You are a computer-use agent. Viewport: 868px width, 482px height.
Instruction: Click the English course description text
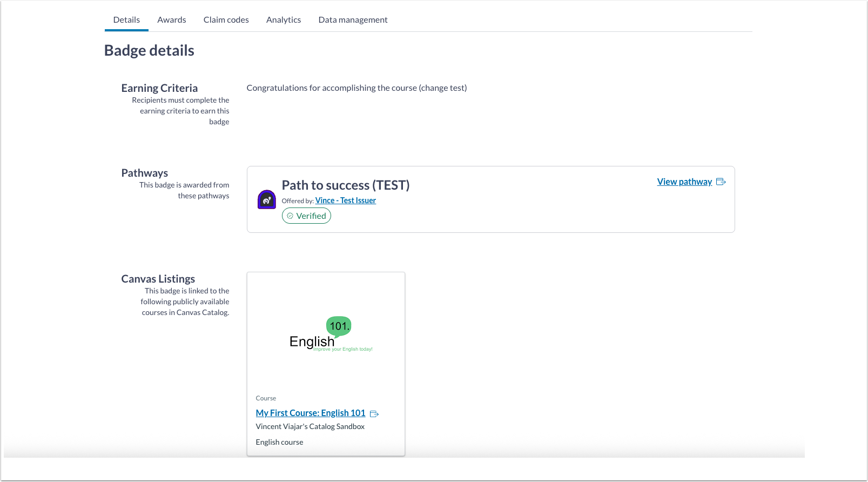pos(279,442)
